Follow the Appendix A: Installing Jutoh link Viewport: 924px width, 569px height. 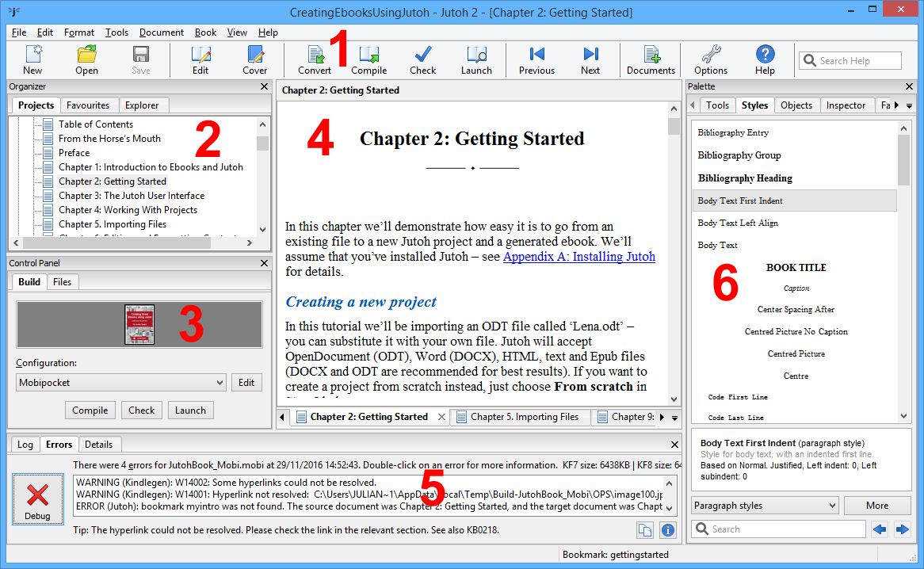(x=578, y=257)
